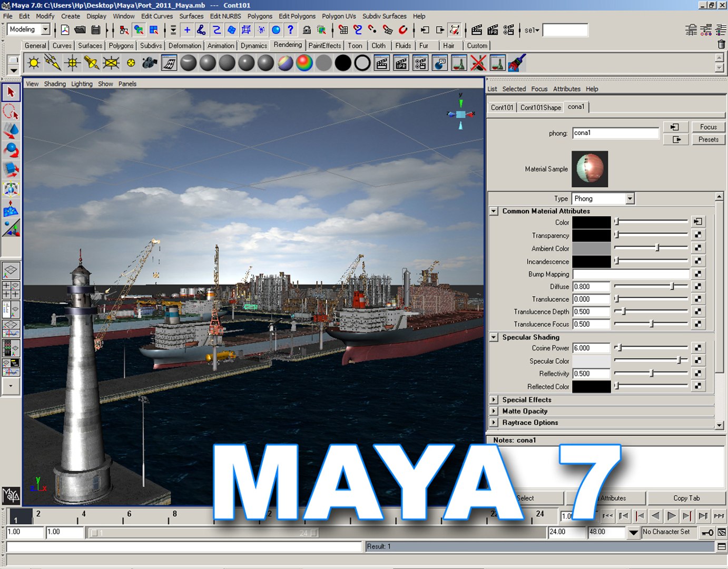Switch to four view layout
The height and width of the screenshot is (569, 728).
(11, 290)
